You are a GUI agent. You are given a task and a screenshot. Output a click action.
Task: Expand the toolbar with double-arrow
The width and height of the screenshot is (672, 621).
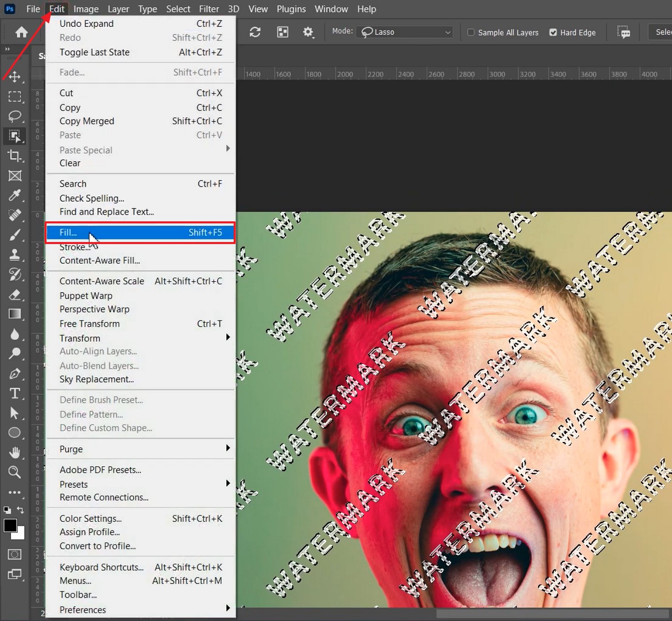[7, 49]
